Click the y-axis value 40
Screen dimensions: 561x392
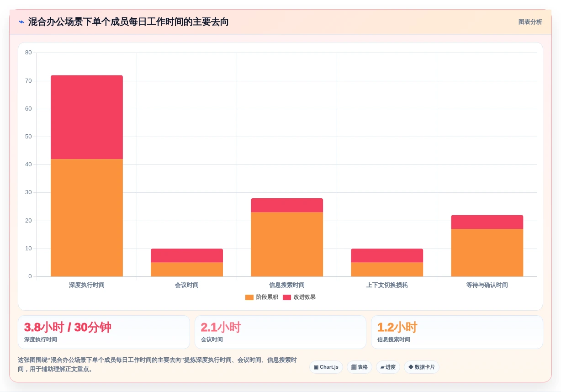pyautogui.click(x=28, y=164)
